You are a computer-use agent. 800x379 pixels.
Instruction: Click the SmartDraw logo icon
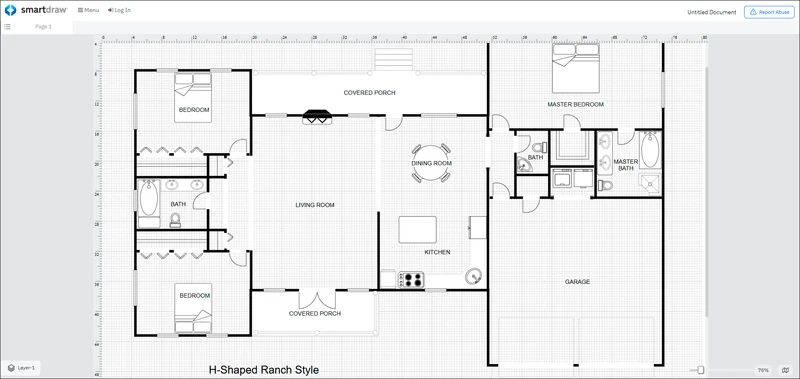point(10,10)
